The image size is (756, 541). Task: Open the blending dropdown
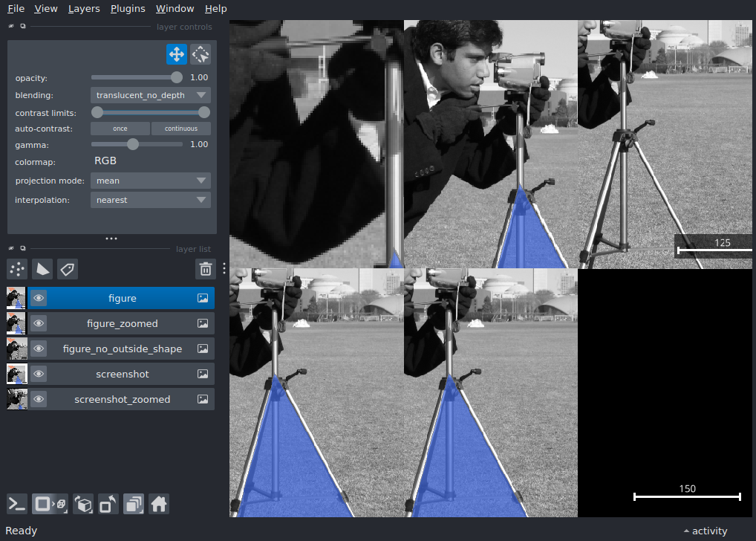(150, 95)
